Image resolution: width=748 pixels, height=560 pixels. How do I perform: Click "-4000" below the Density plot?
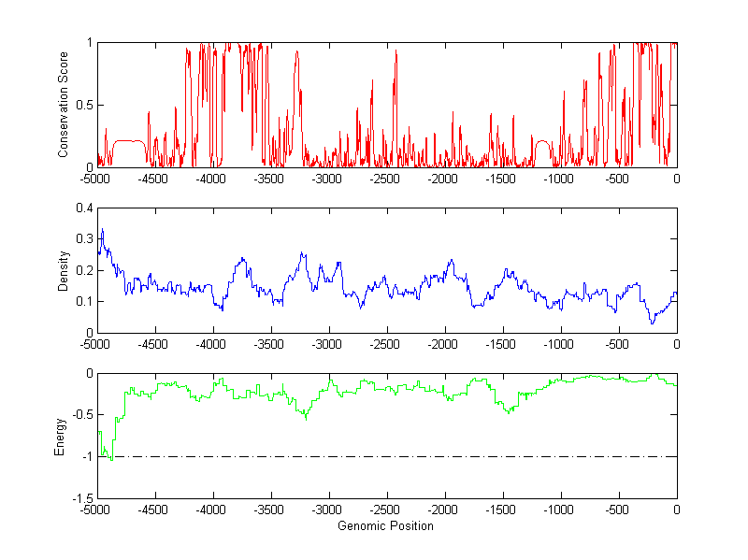pyautogui.click(x=211, y=344)
